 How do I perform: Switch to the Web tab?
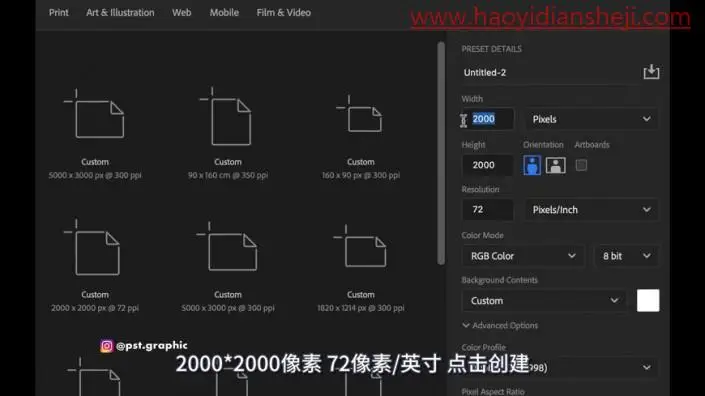pyautogui.click(x=182, y=13)
